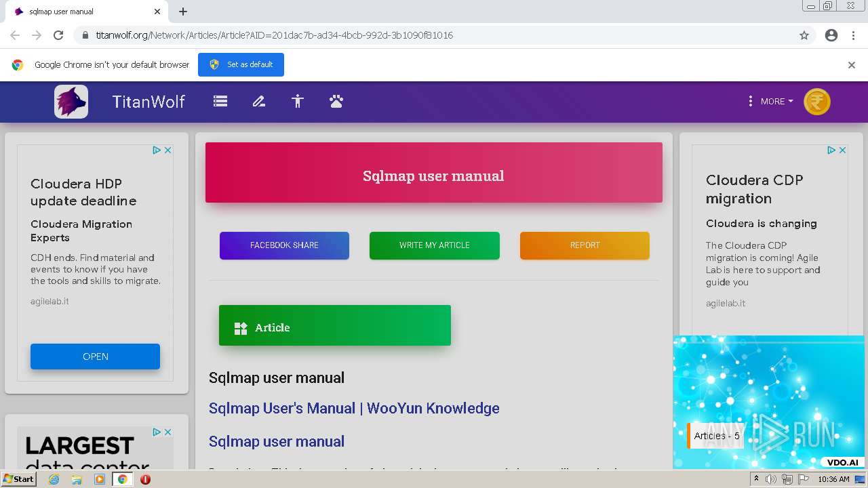Click the REPORT button
Screen dimensions: 868x488
[x=585, y=245]
